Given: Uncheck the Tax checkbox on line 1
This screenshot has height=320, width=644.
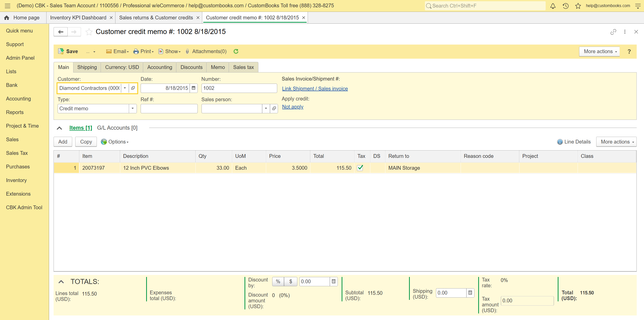Looking at the screenshot, I should 360,168.
